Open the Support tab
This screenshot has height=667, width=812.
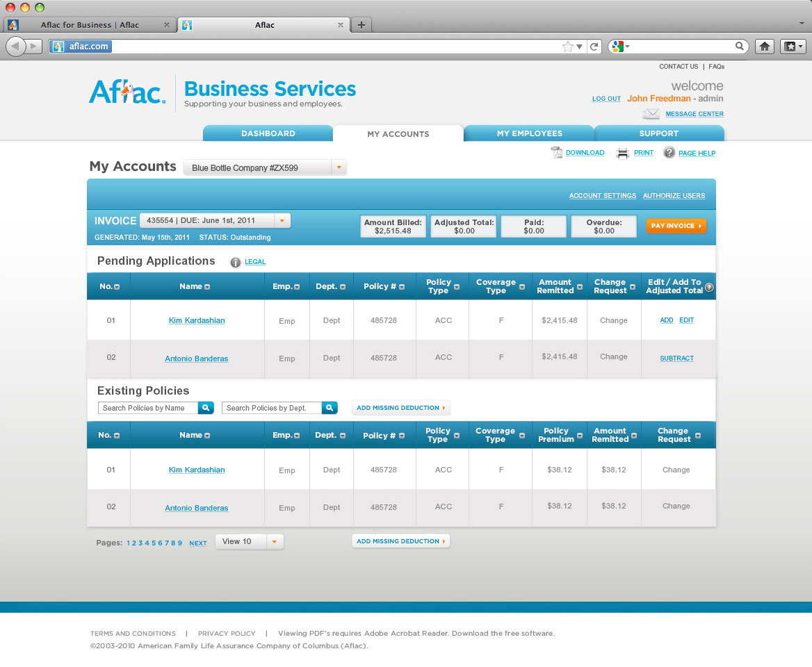[x=659, y=133]
